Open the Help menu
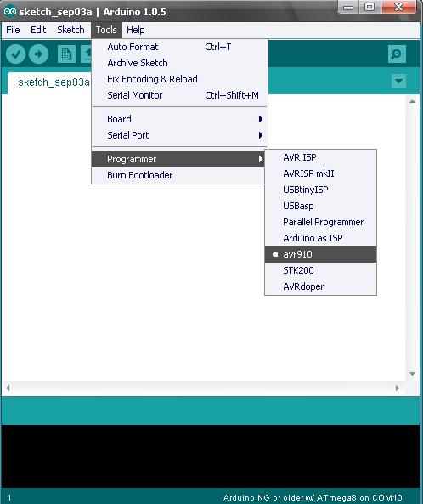This screenshot has width=423, height=504. 136,30
